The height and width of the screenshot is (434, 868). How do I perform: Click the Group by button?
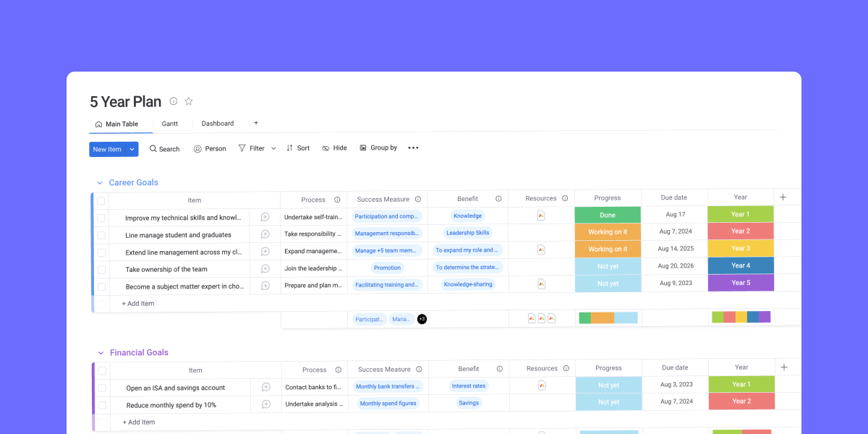point(378,148)
